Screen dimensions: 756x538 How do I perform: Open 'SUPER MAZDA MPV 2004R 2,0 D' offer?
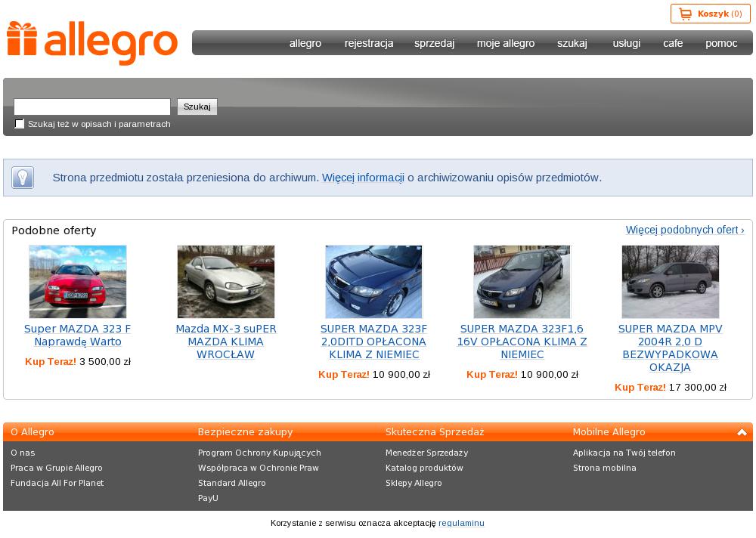[670, 348]
